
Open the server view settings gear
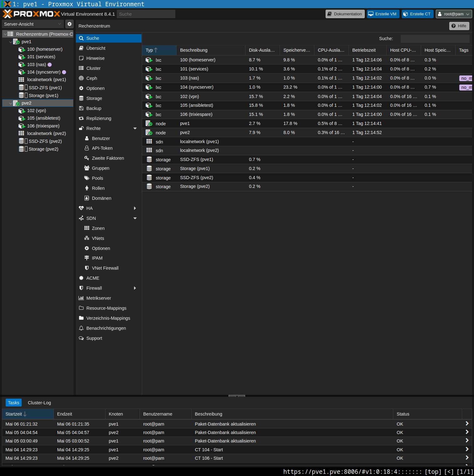click(70, 24)
